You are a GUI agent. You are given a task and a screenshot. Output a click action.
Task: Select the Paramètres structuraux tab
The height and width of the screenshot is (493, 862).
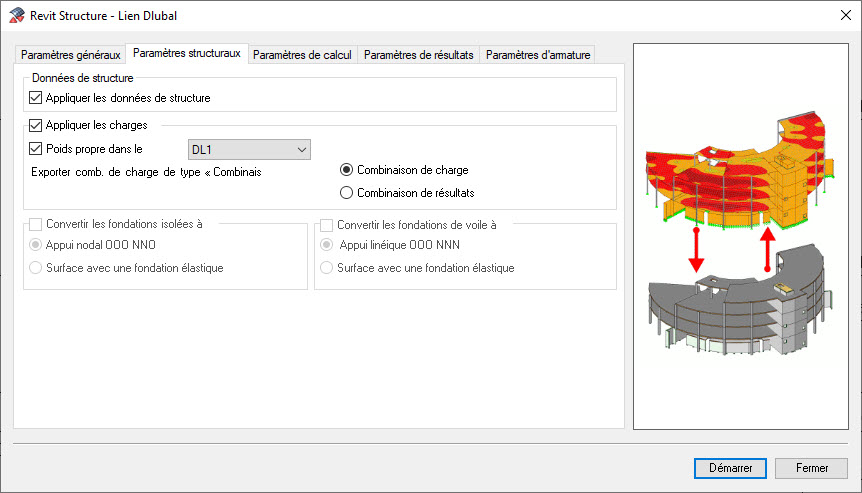coord(187,53)
